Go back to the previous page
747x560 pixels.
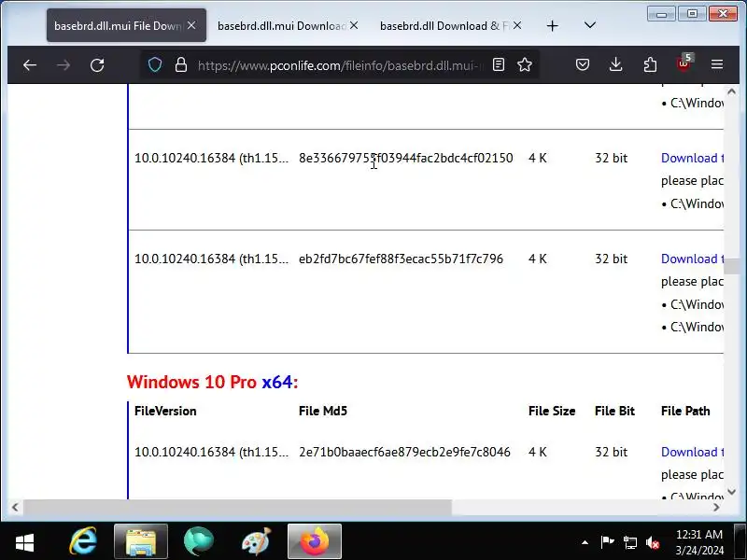pyautogui.click(x=30, y=64)
